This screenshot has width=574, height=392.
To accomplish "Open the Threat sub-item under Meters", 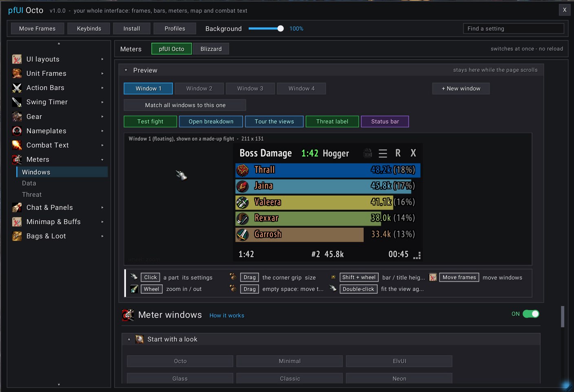I will [x=32, y=195].
